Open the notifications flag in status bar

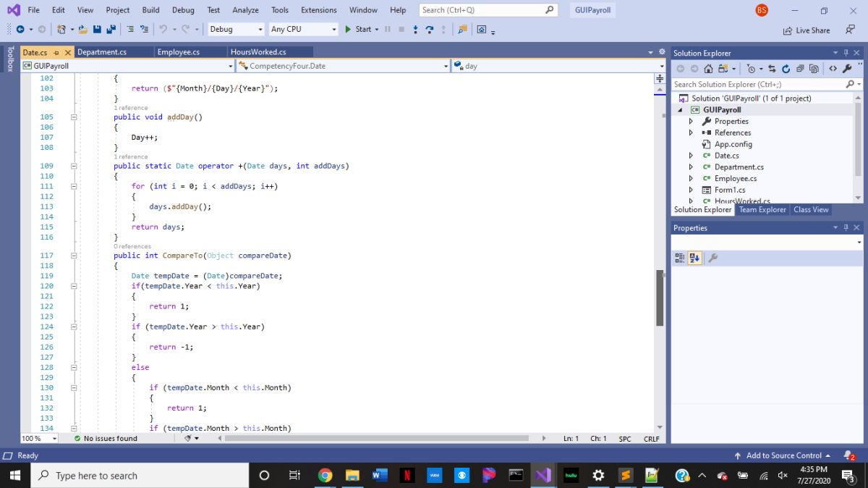pos(849,455)
